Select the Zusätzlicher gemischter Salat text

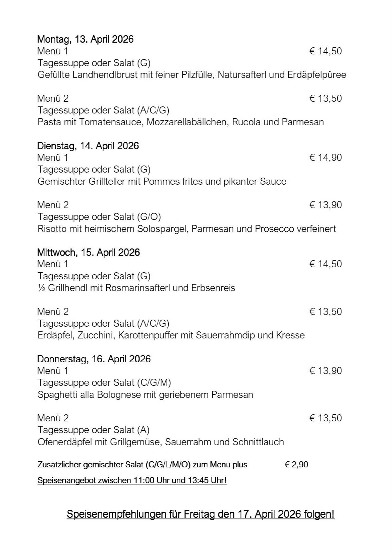[142, 465]
